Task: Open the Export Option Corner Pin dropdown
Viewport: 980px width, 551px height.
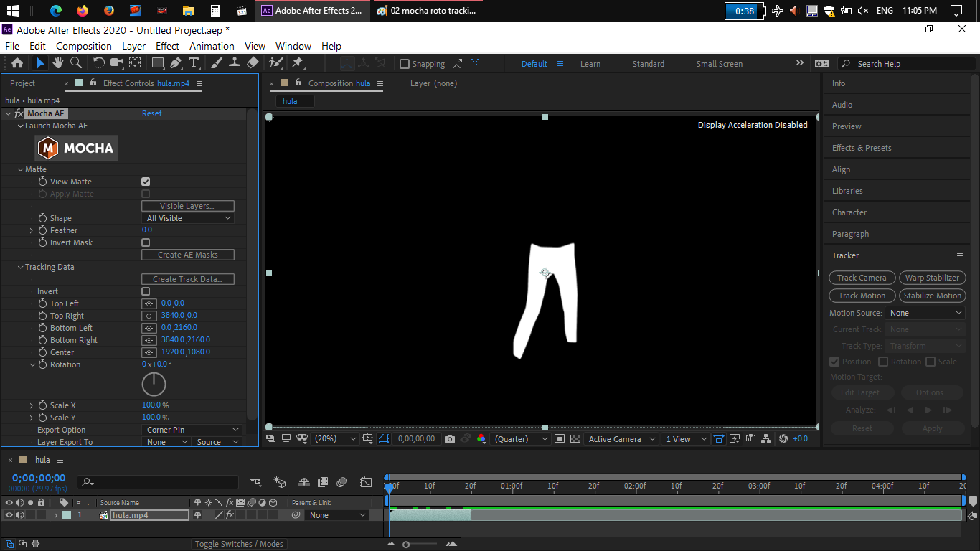Action: point(192,430)
